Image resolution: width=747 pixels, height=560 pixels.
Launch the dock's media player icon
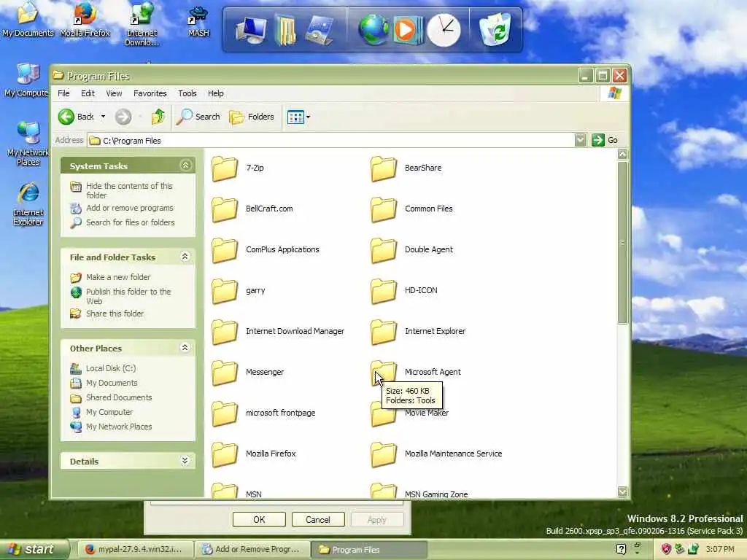[x=407, y=31]
